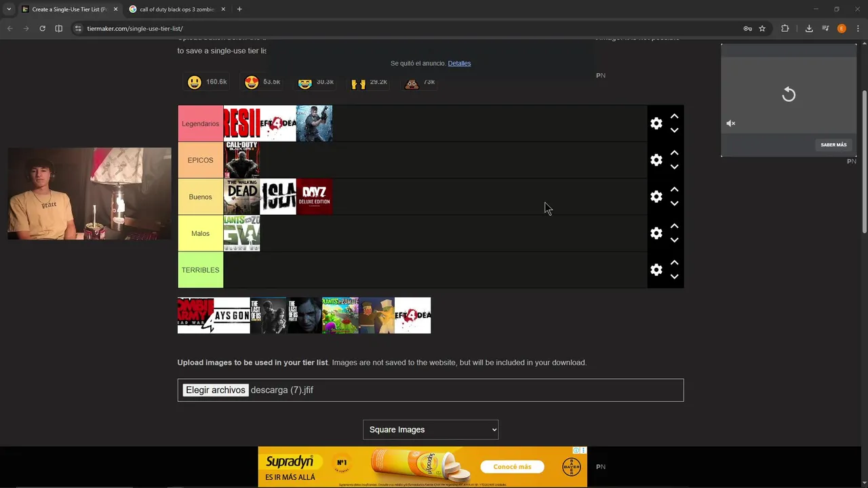This screenshot has width=868, height=488.
Task: Select The Last of Us Part II image
Action: coord(304,315)
